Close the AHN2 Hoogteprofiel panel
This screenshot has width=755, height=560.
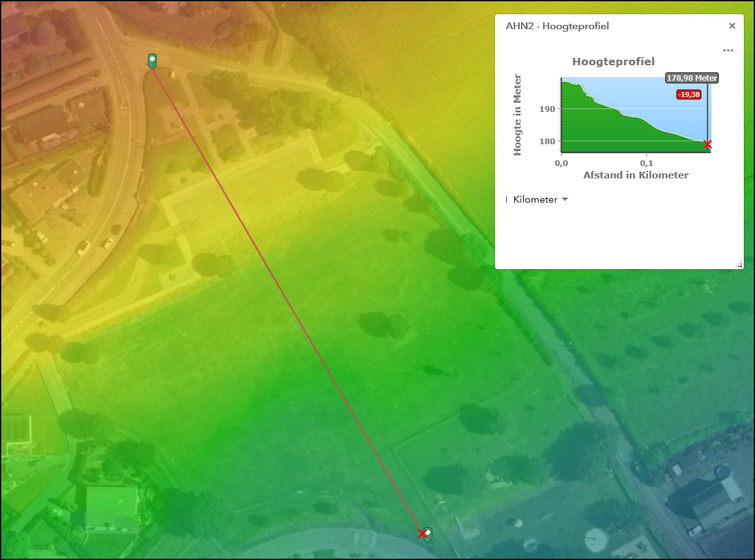732,26
